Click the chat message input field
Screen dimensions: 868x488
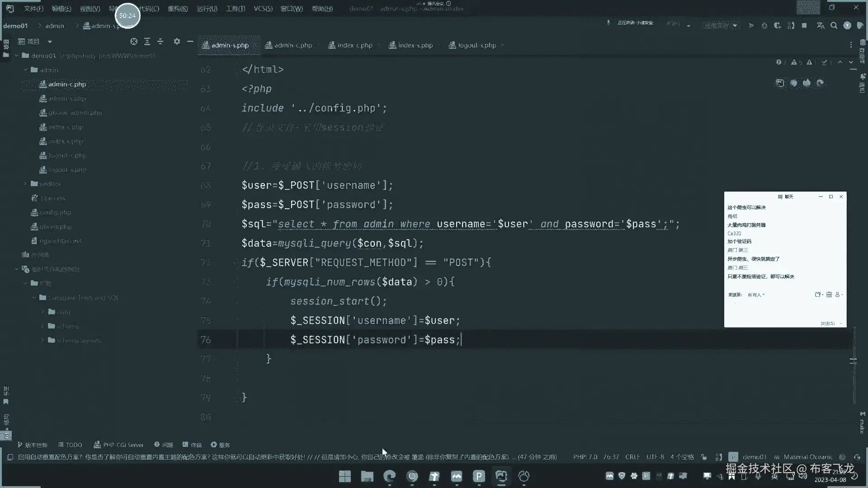(x=784, y=310)
